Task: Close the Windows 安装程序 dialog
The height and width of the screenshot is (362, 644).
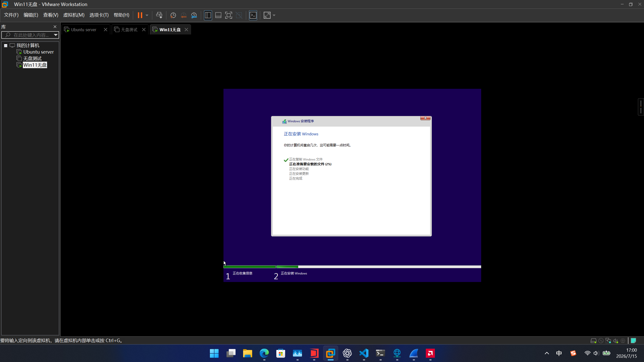Action: pos(425,118)
